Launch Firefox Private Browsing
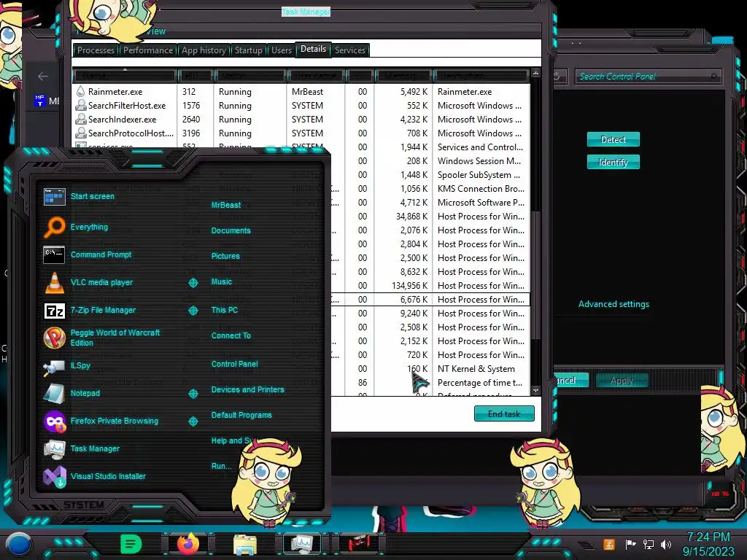 tap(54, 421)
